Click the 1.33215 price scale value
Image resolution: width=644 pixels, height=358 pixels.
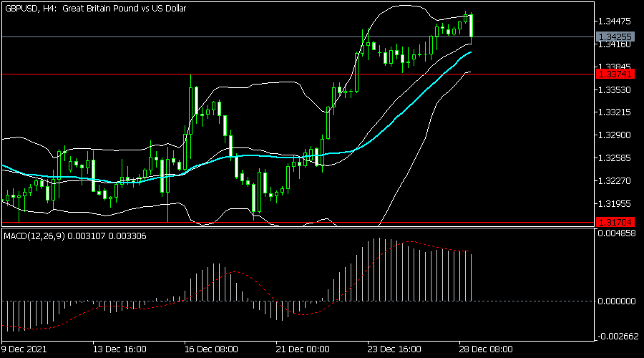pos(615,112)
